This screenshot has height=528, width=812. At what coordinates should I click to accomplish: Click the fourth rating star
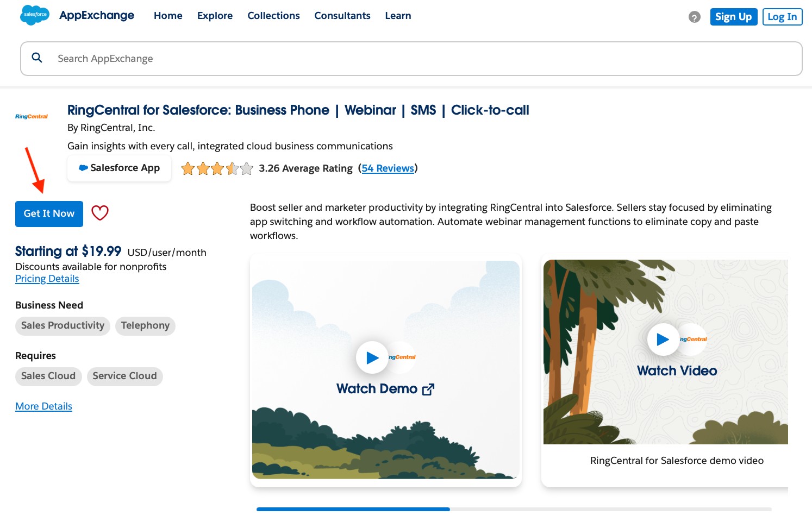(232, 168)
